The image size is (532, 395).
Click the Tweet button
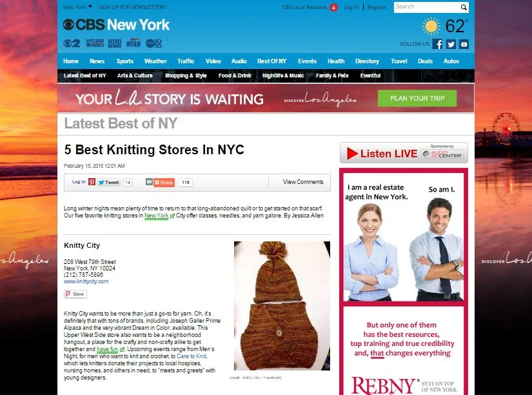108,183
